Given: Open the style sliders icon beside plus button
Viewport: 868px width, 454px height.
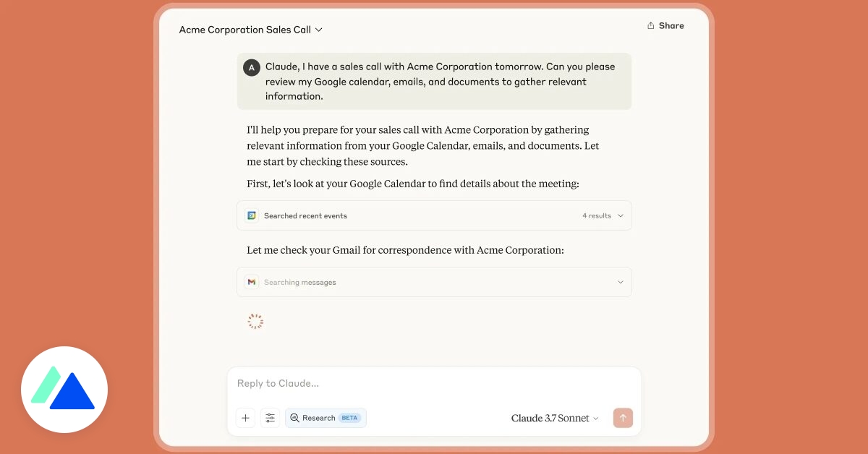Looking at the screenshot, I should (270, 418).
